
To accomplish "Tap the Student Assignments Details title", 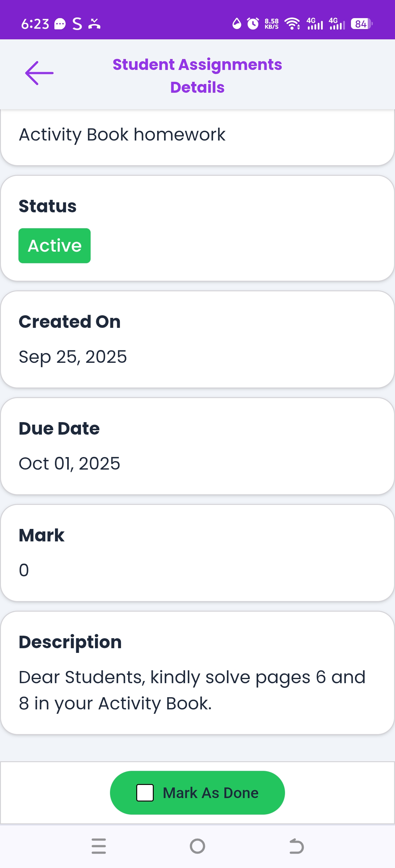I will pos(197,76).
